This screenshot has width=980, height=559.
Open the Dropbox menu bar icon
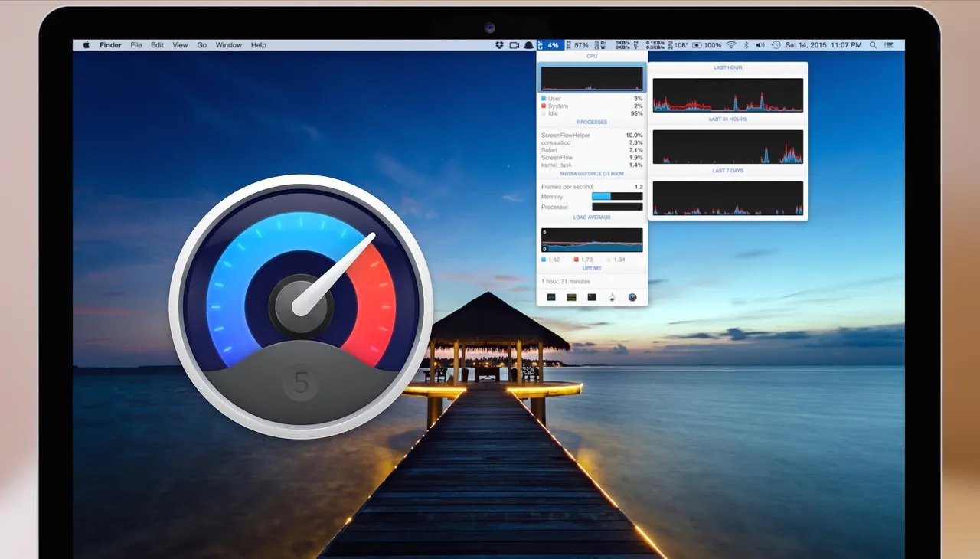point(500,45)
